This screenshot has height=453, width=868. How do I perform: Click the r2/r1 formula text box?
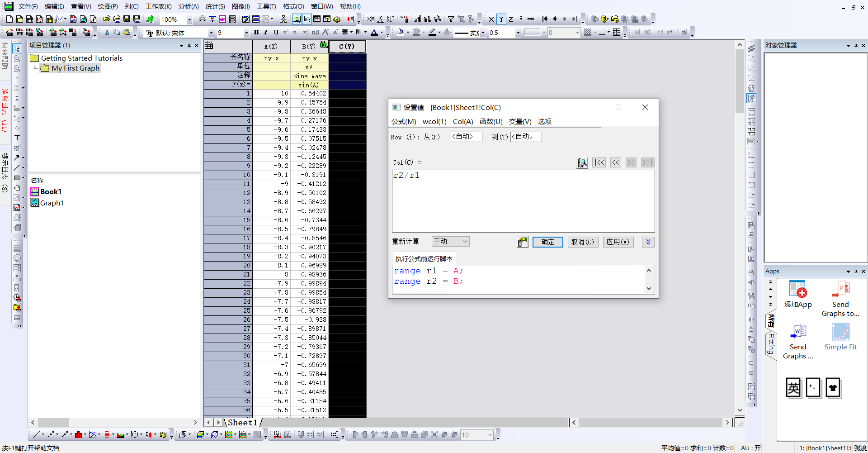click(x=523, y=201)
